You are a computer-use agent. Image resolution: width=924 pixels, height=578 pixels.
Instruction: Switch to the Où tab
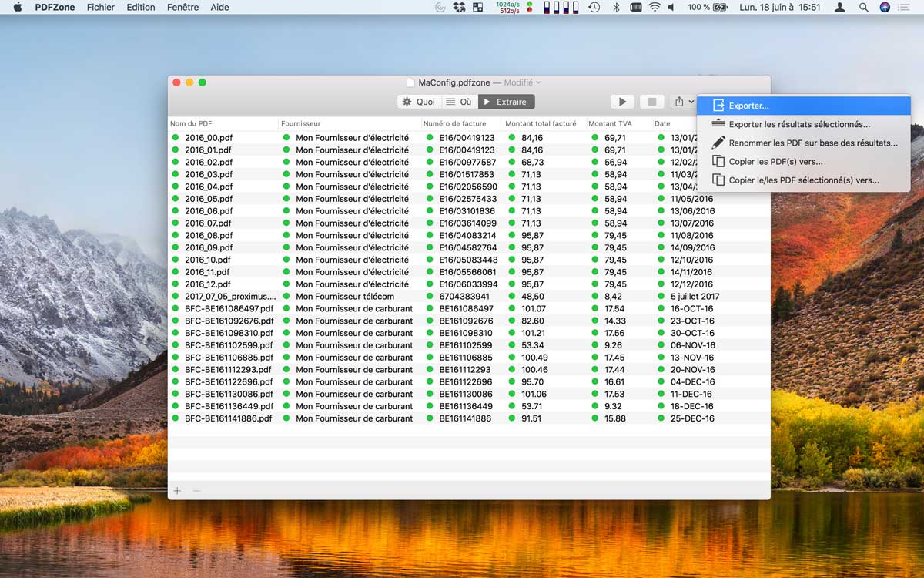point(459,102)
